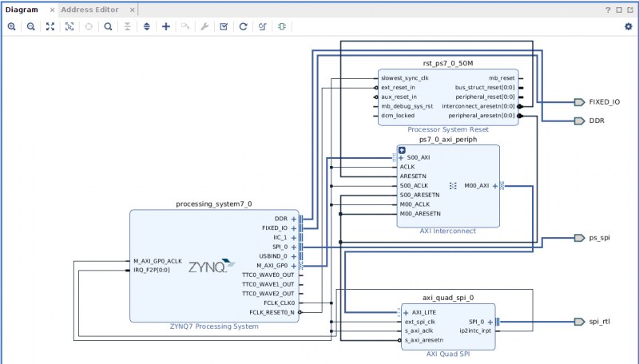Click the Zoom In toolbar icon

tap(11, 26)
